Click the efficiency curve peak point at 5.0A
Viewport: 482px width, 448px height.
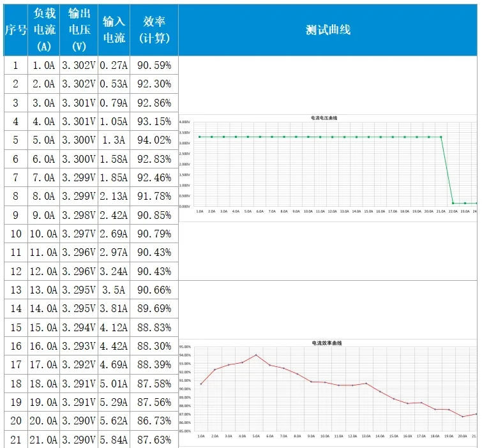click(256, 355)
